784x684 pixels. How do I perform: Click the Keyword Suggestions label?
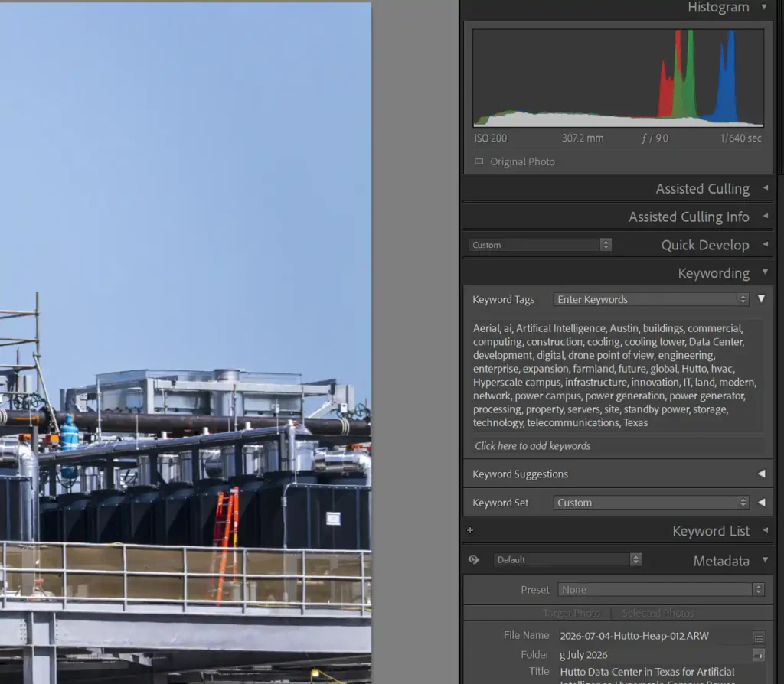click(x=520, y=474)
